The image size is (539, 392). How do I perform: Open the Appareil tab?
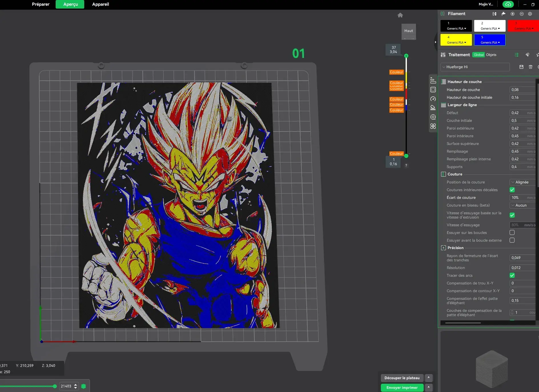pos(100,4)
